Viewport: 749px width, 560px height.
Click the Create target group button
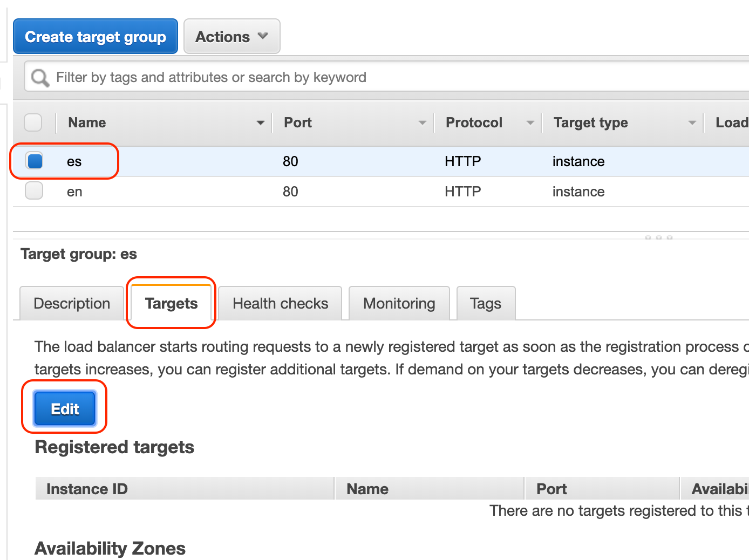[x=96, y=37]
